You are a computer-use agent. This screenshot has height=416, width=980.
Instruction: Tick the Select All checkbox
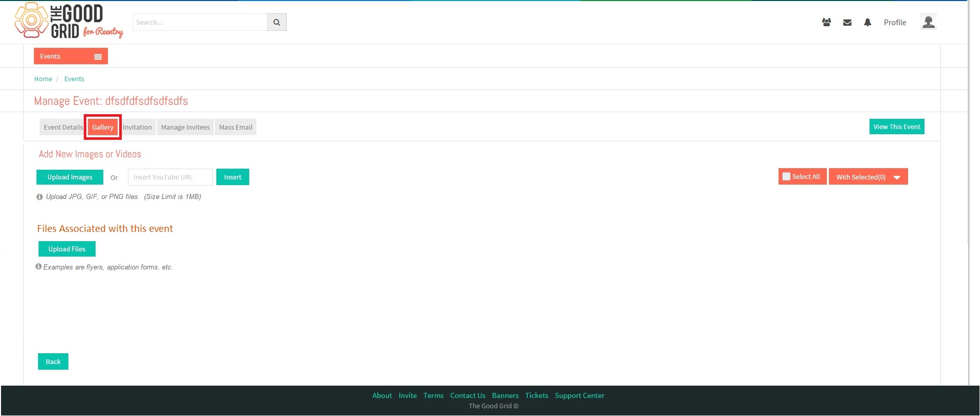click(x=786, y=176)
